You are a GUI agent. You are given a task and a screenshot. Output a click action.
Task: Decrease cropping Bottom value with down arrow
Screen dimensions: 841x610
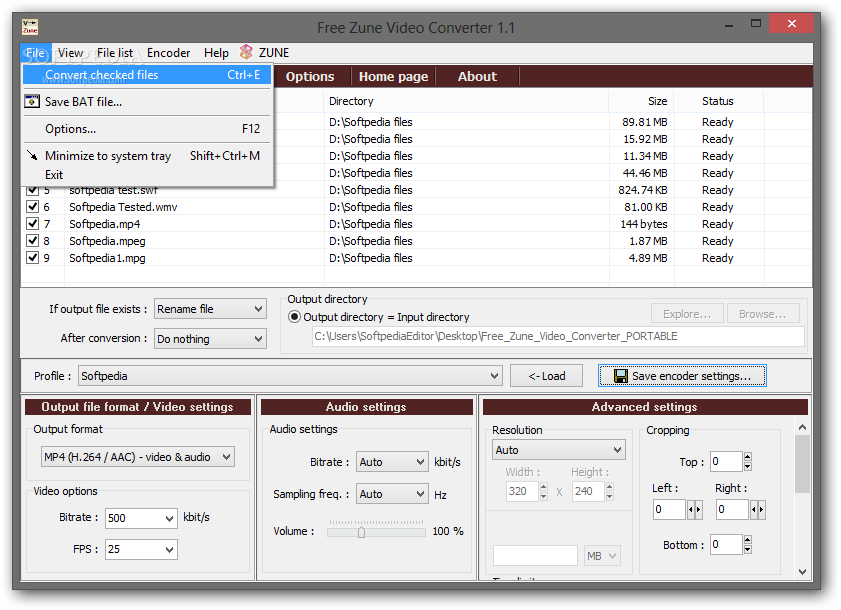click(x=748, y=549)
